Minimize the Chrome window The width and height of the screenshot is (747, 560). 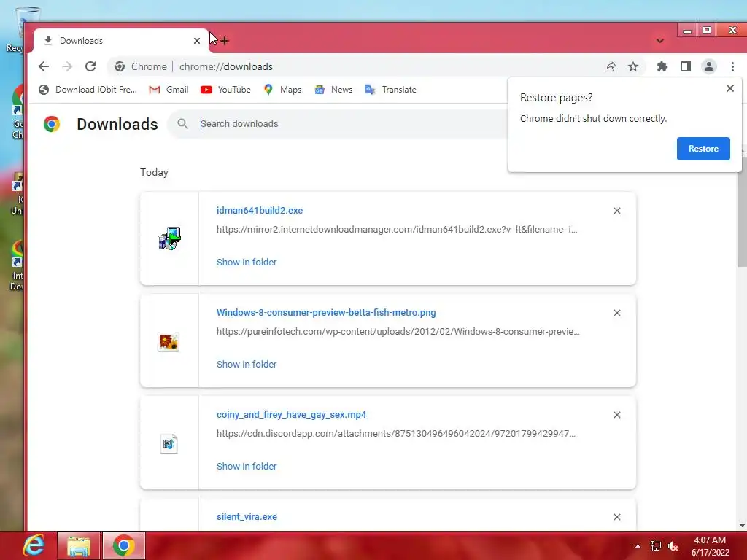[x=687, y=30]
